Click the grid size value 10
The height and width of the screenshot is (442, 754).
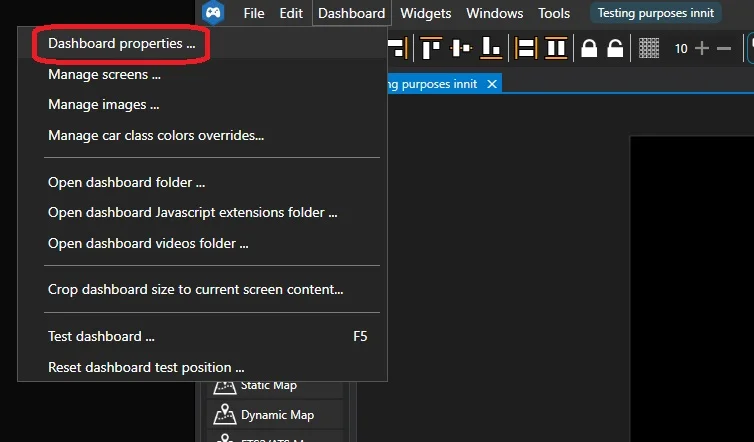click(x=681, y=49)
